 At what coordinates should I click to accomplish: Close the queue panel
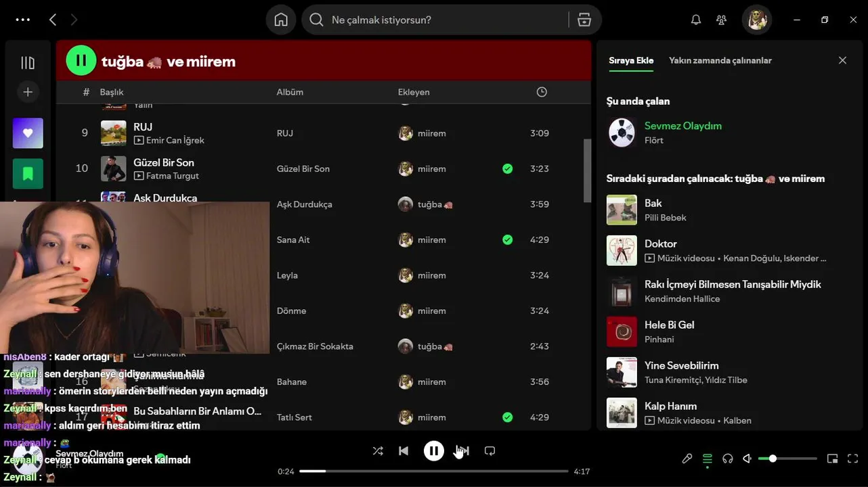point(842,60)
